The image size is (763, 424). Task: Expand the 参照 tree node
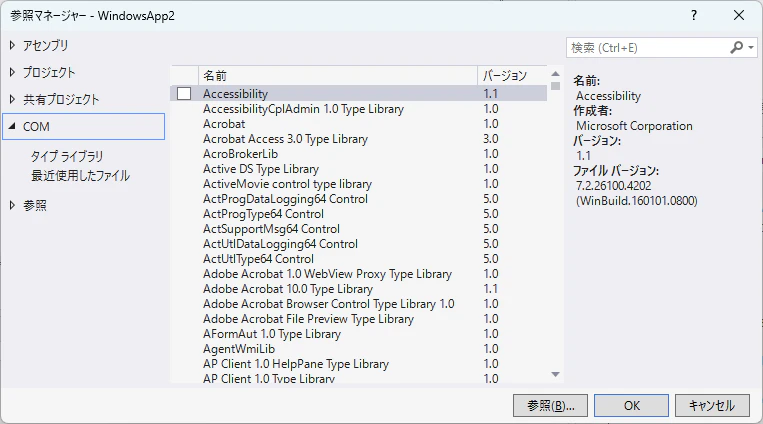[12, 205]
